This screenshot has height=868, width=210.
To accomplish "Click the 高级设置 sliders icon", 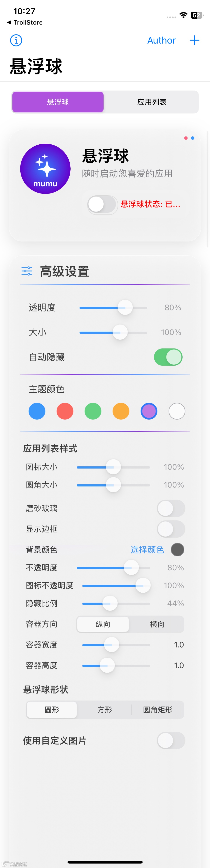I will (27, 271).
